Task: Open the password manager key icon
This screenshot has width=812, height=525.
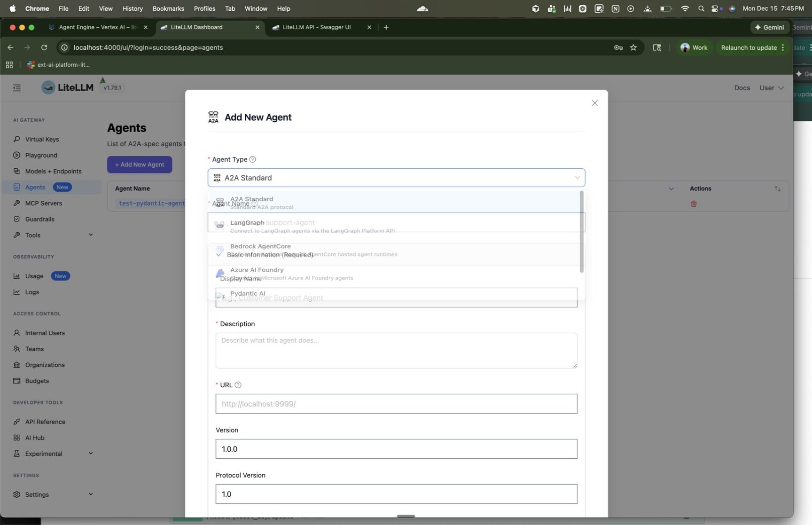Action: 618,47
